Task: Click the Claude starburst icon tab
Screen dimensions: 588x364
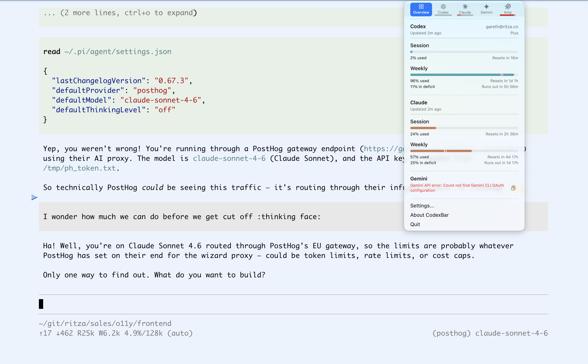Action: pyautogui.click(x=465, y=6)
